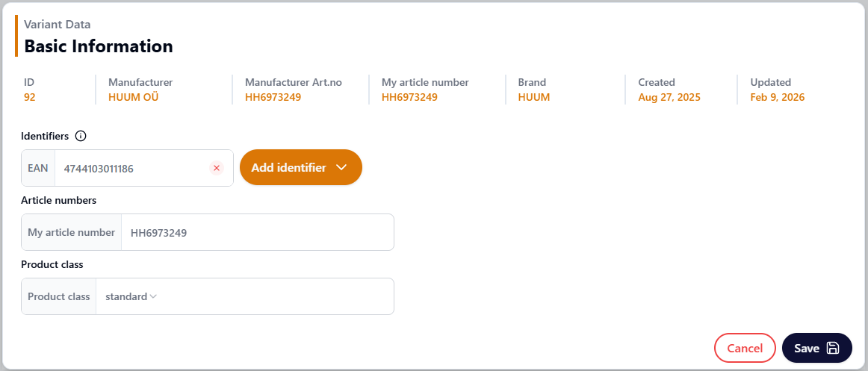The image size is (868, 371).
Task: Click the info icon beside Identifiers
Action: point(81,136)
